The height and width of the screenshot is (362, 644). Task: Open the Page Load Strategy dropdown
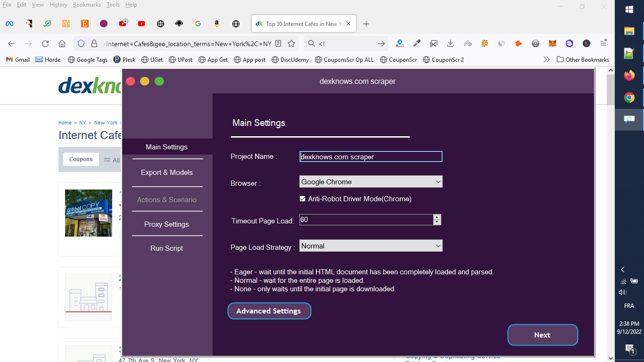pos(371,246)
